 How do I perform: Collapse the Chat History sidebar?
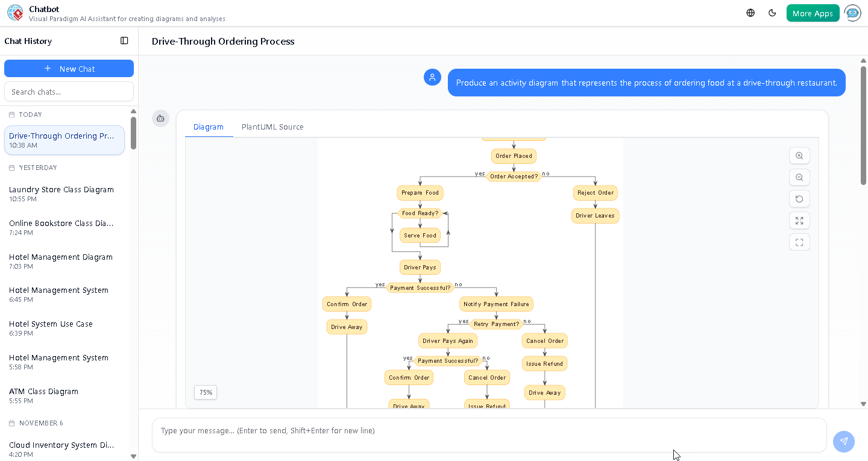(x=124, y=40)
